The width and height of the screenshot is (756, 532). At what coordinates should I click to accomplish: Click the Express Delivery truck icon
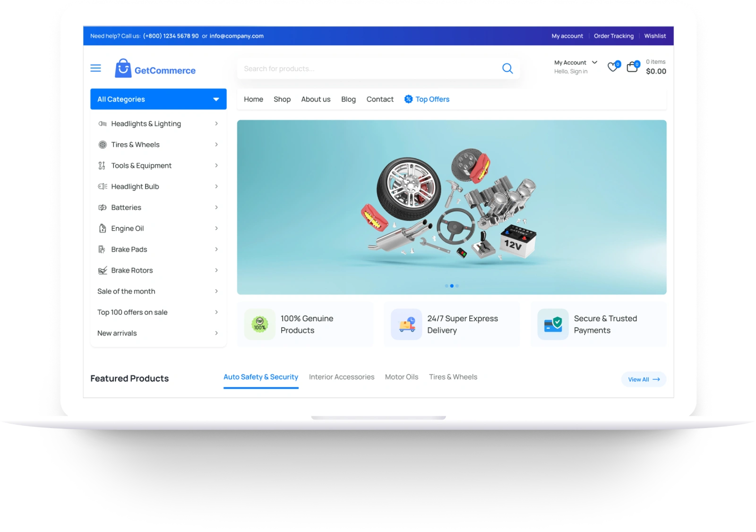click(x=406, y=325)
